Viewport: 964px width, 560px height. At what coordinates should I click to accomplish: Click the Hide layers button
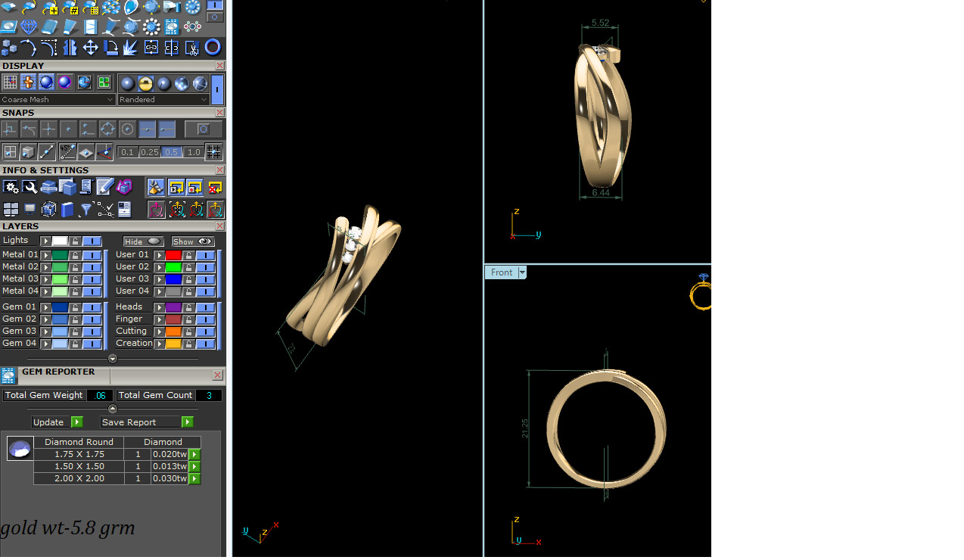pos(143,241)
